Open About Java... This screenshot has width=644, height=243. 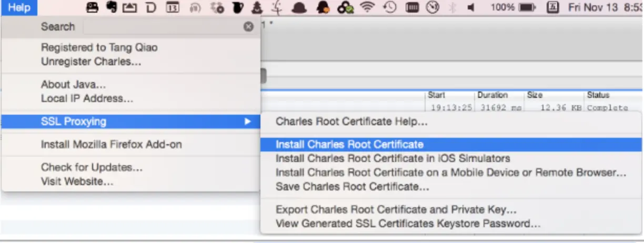pos(74,84)
